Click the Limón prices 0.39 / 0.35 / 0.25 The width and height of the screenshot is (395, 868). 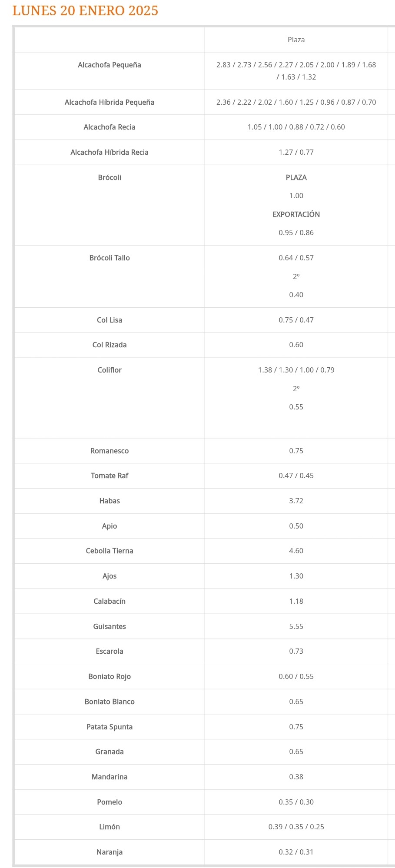click(296, 827)
